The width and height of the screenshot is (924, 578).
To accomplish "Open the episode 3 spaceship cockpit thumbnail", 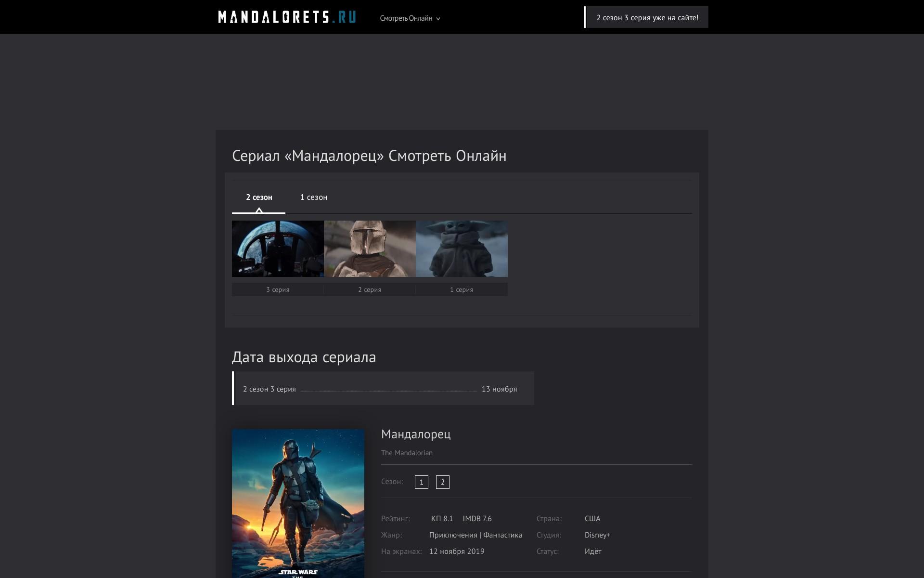I will [x=278, y=249].
